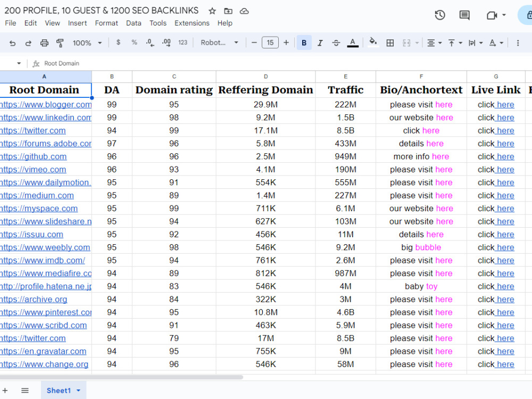Screen dimensions: 532x399
Task: Decrease font size with minus button
Action: [254, 43]
